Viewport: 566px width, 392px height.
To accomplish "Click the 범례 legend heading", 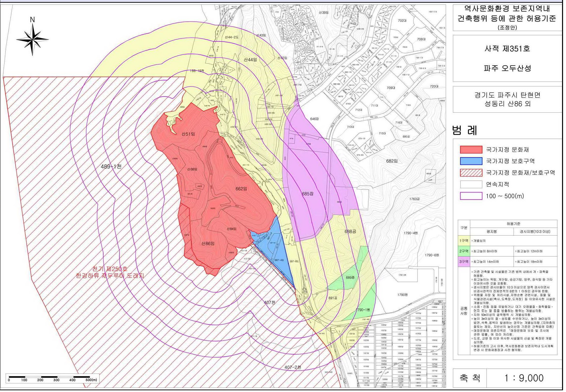I will [x=465, y=130].
